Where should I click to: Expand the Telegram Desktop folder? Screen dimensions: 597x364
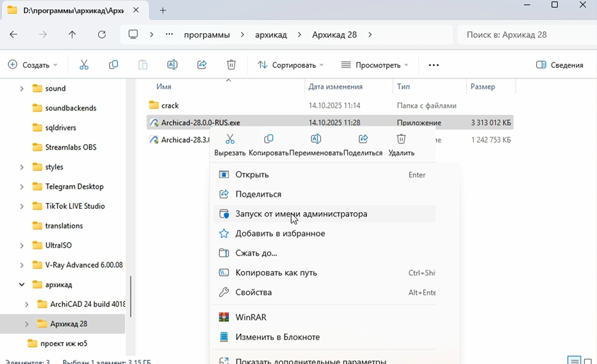point(21,187)
